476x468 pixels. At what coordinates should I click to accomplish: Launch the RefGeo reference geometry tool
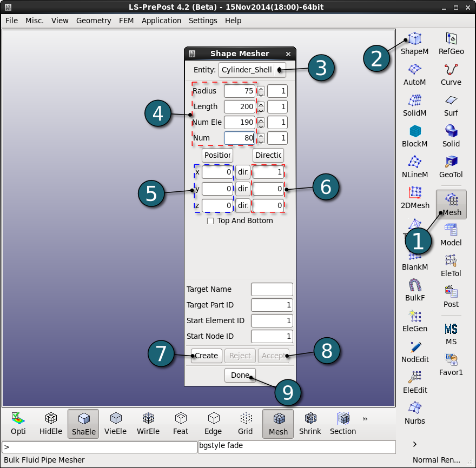(x=451, y=44)
